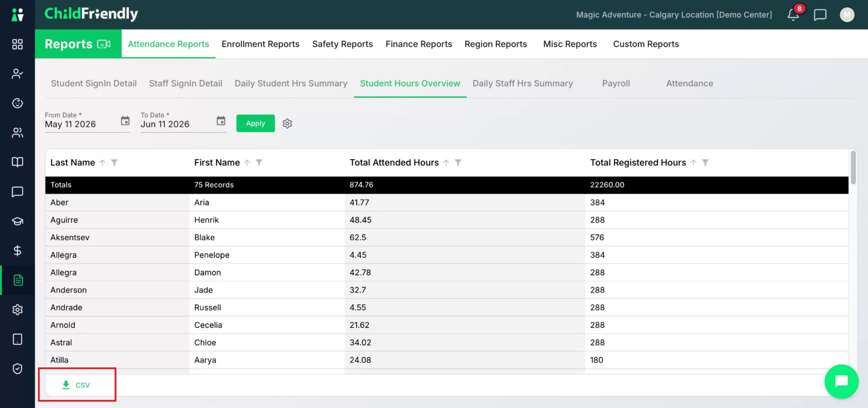Screen dimensions: 868x408
Task: Download the CSV export
Action: (76, 385)
